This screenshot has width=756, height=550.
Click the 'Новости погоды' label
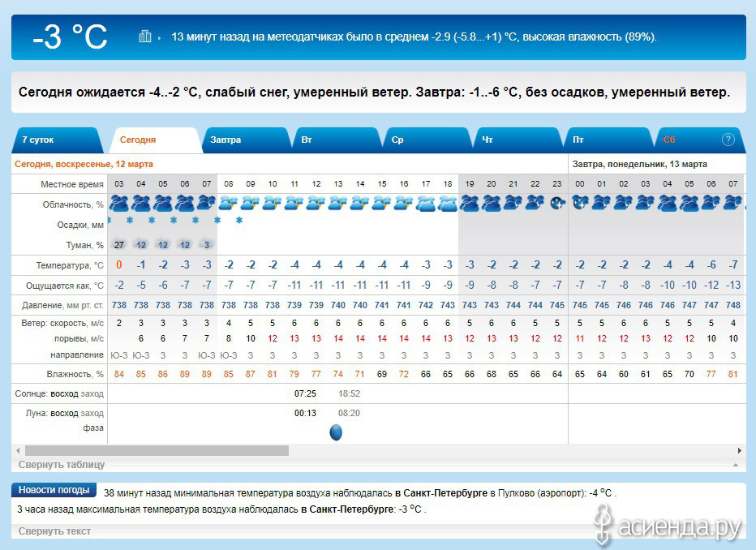[x=54, y=490]
